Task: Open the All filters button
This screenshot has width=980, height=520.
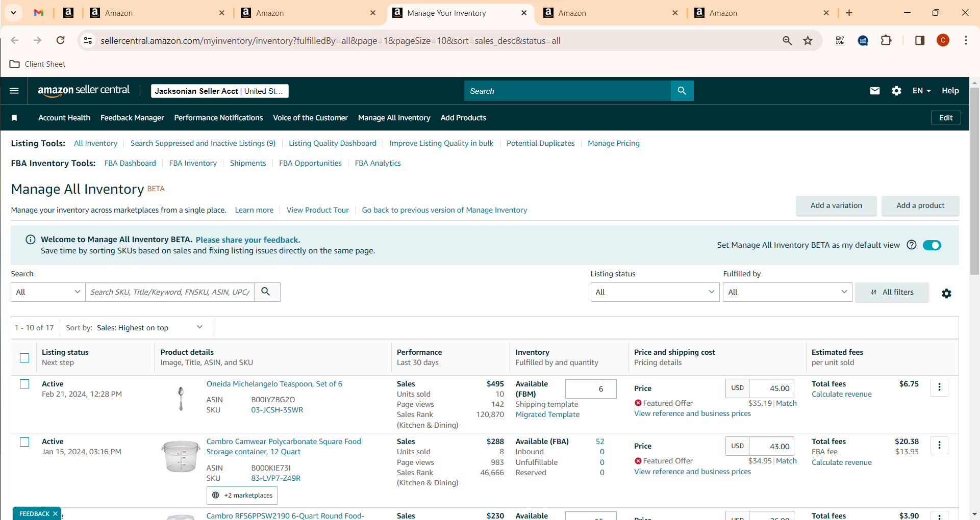Action: tap(892, 292)
